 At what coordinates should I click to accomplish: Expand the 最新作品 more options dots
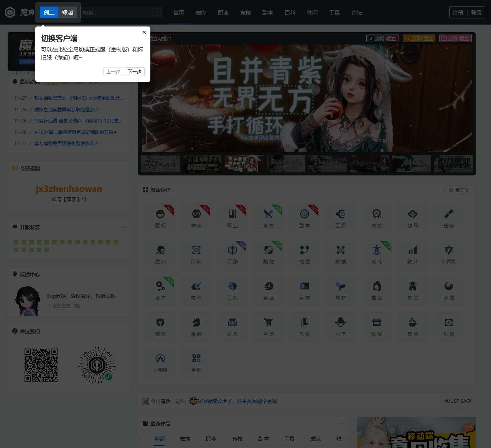coord(342,424)
